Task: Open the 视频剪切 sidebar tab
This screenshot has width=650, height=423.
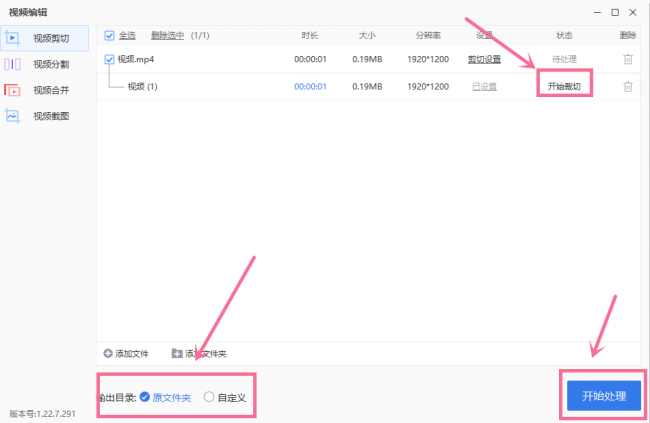Action: pos(44,38)
